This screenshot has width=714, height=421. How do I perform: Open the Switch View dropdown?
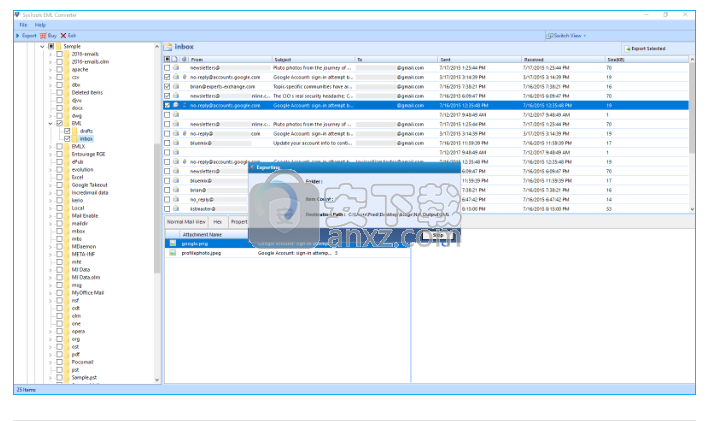click(566, 36)
